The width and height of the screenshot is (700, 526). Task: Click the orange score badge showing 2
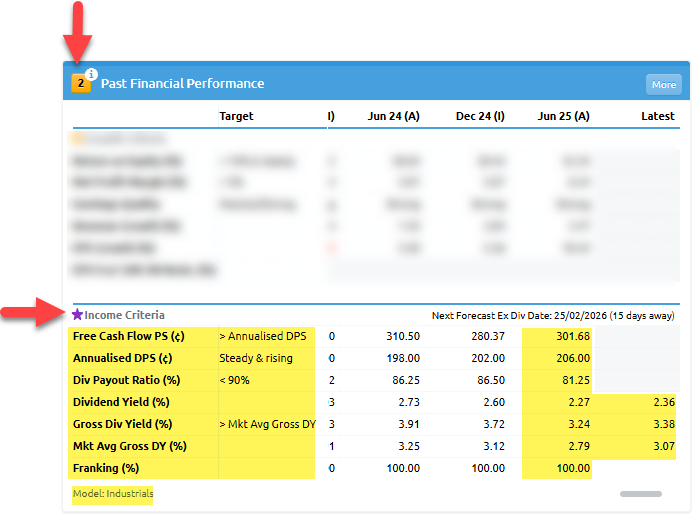81,84
